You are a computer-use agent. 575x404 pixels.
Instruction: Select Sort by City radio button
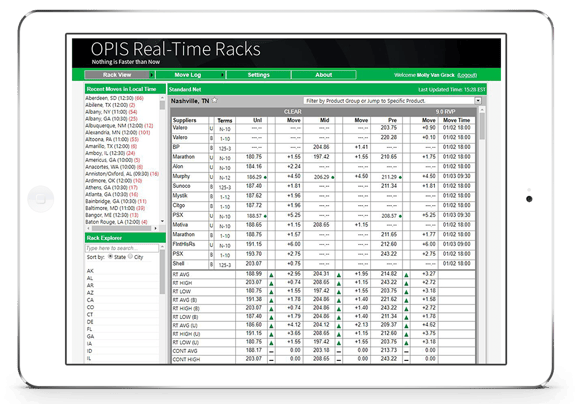click(x=130, y=257)
